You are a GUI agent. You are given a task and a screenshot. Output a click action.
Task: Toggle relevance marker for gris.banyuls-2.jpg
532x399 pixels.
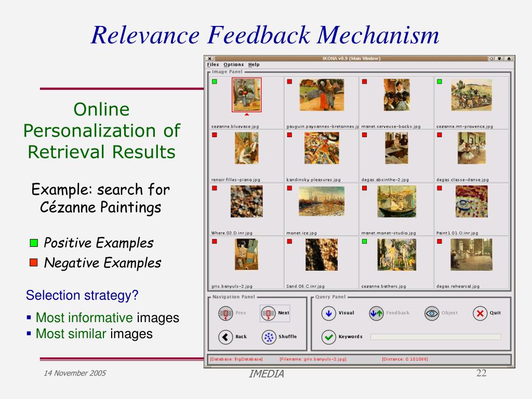pos(215,241)
